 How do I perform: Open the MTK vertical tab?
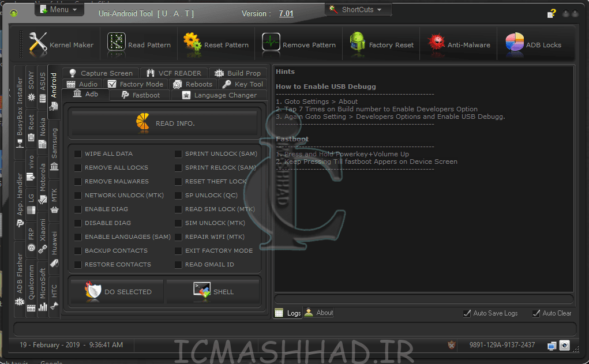coord(54,201)
